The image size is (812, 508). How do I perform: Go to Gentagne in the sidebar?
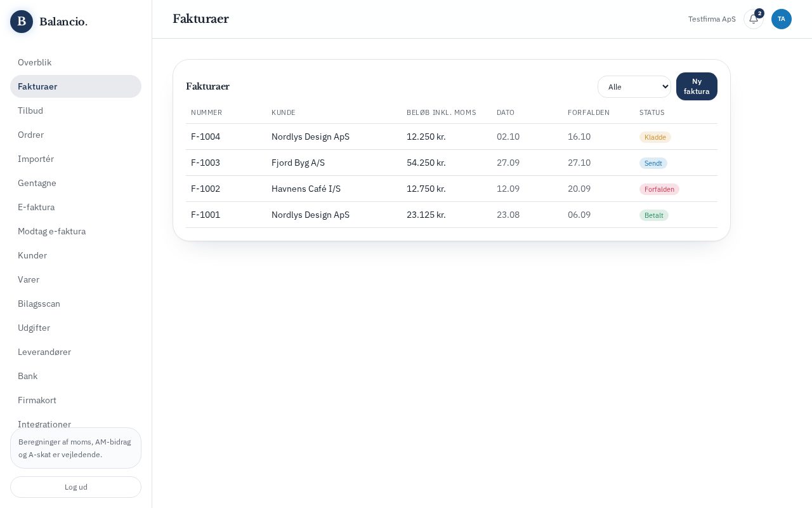(75, 183)
